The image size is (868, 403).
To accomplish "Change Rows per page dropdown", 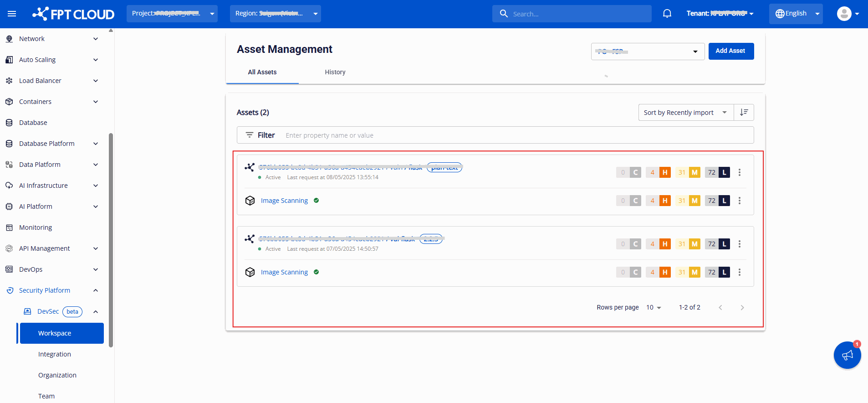I will pyautogui.click(x=654, y=308).
